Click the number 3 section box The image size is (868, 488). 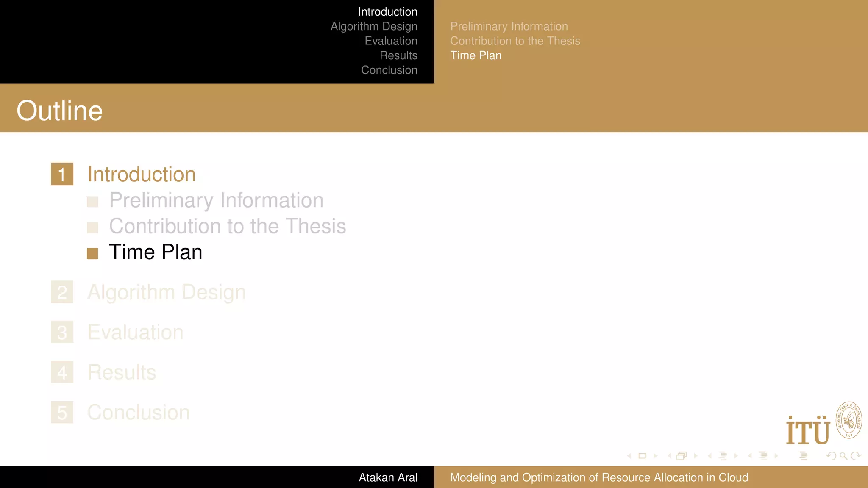pyautogui.click(x=62, y=332)
